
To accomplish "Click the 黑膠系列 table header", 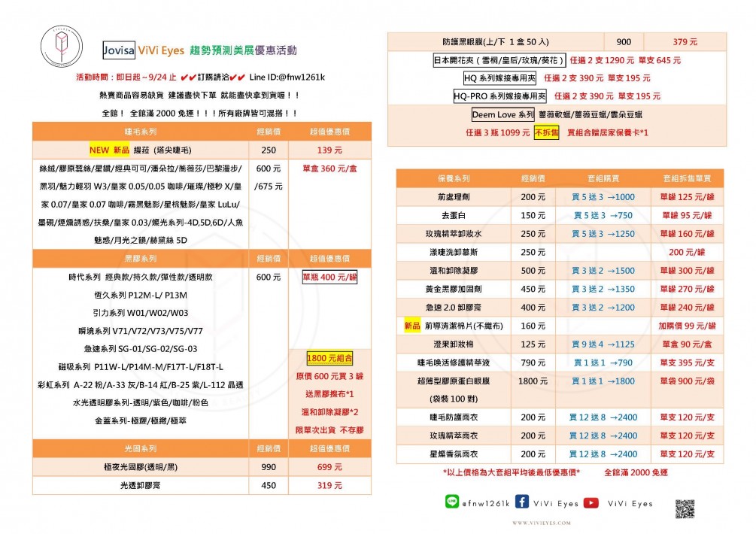I will 141,258.
